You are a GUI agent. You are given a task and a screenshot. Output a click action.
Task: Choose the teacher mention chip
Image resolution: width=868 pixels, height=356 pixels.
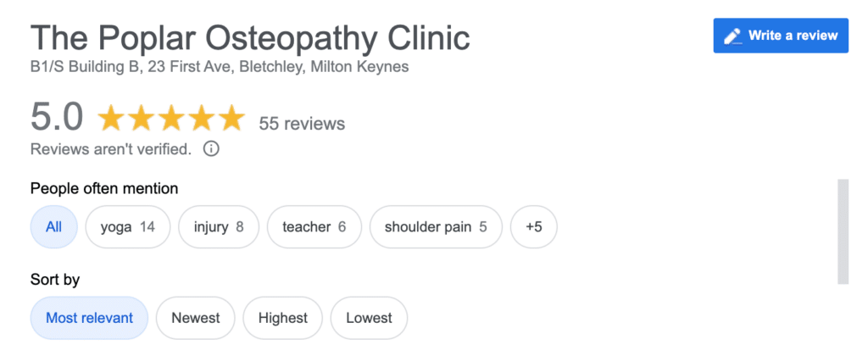click(x=314, y=227)
